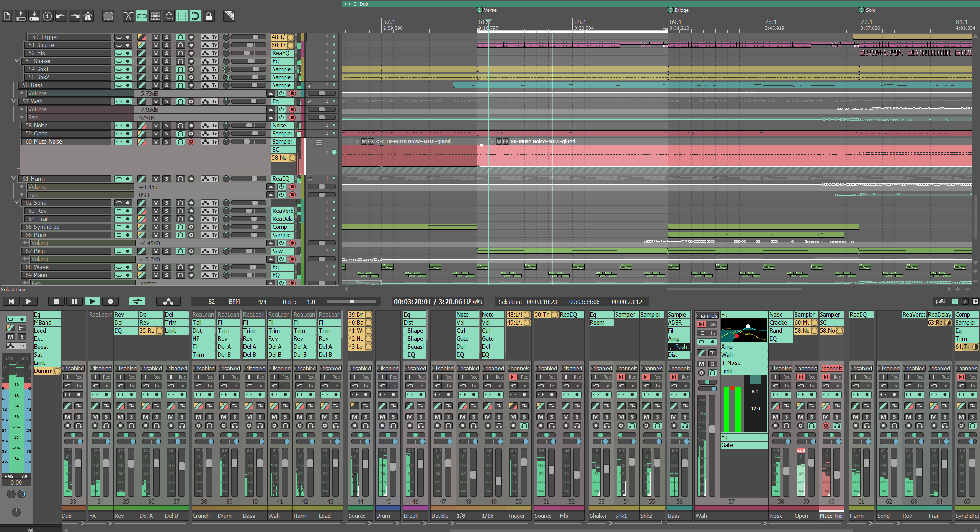This screenshot has width=980, height=532.
Task: Click the volume fader of track 50 Trigger
Action: pos(249,37)
